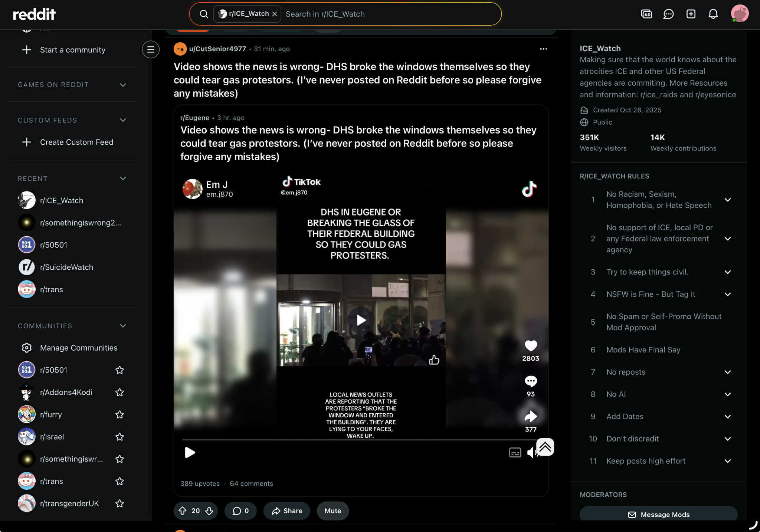Expand the Games on Reddit section
The height and width of the screenshot is (532, 760).
click(x=123, y=85)
